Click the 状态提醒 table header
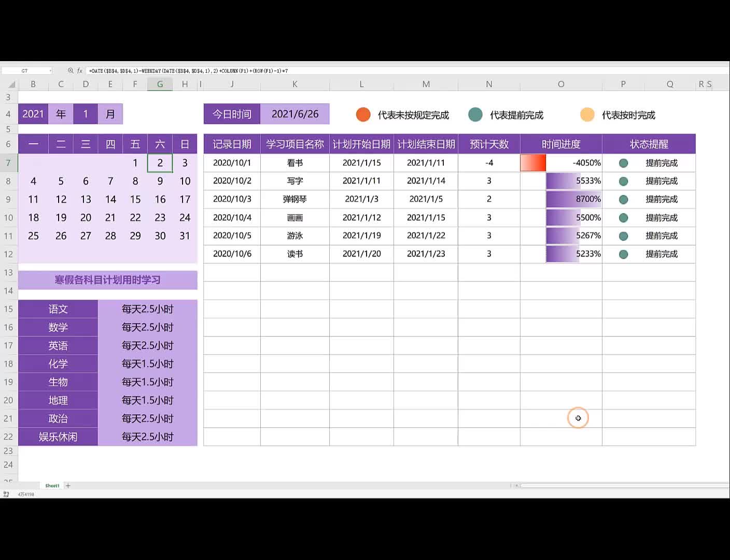This screenshot has height=560, width=730. pyautogui.click(x=649, y=144)
